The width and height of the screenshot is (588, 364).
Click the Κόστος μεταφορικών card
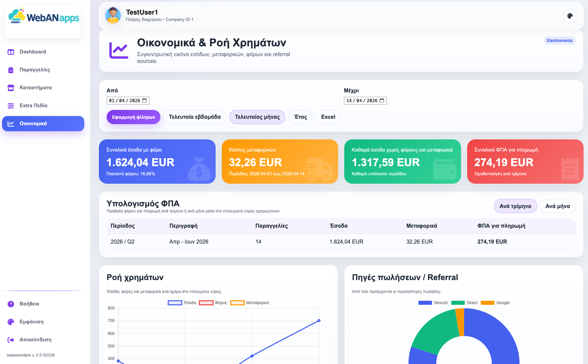click(x=280, y=162)
